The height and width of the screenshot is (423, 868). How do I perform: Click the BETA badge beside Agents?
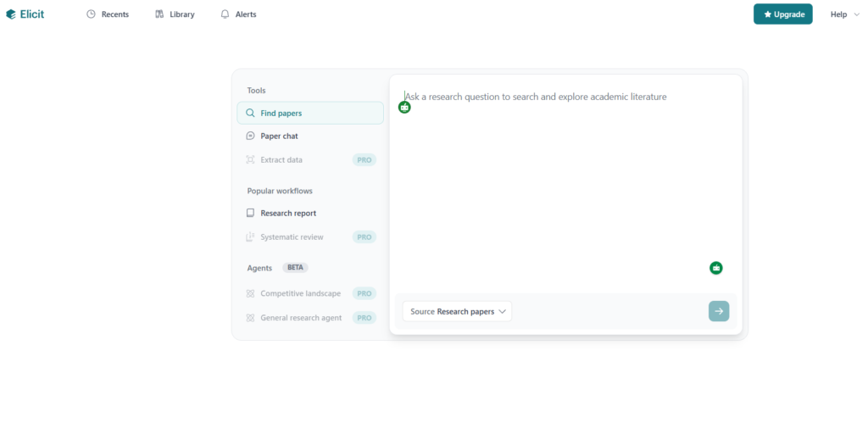tap(295, 268)
